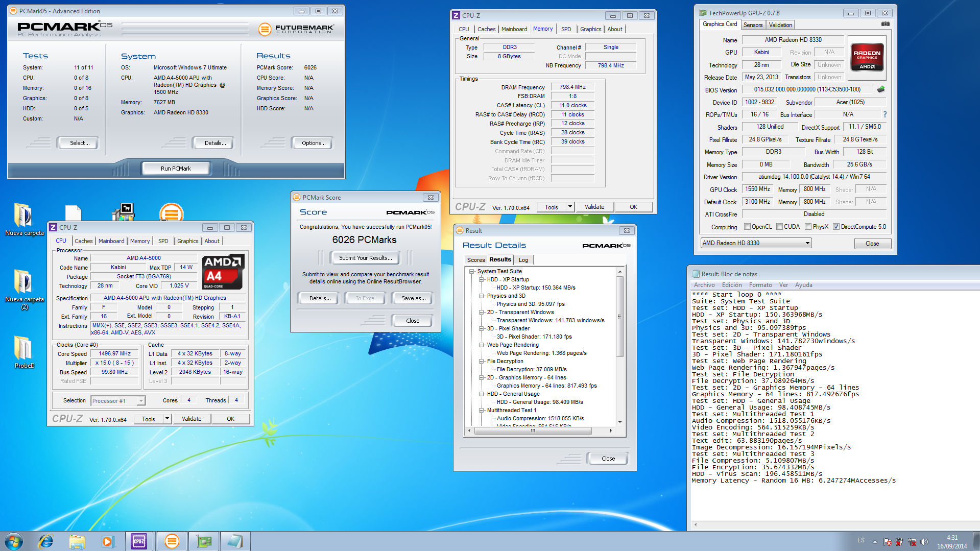980x551 pixels.
Task: Enable the PhysX checkbox in GPU-Z
Action: [x=808, y=227]
